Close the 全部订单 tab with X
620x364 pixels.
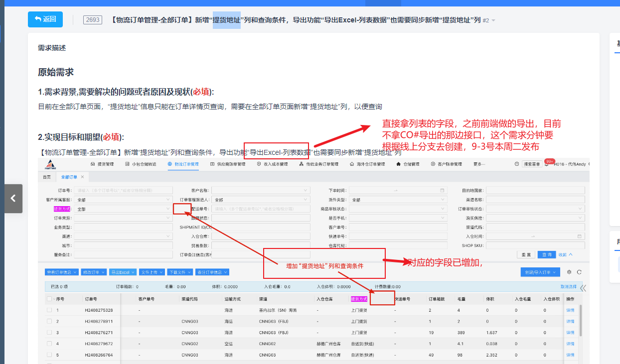(82, 177)
